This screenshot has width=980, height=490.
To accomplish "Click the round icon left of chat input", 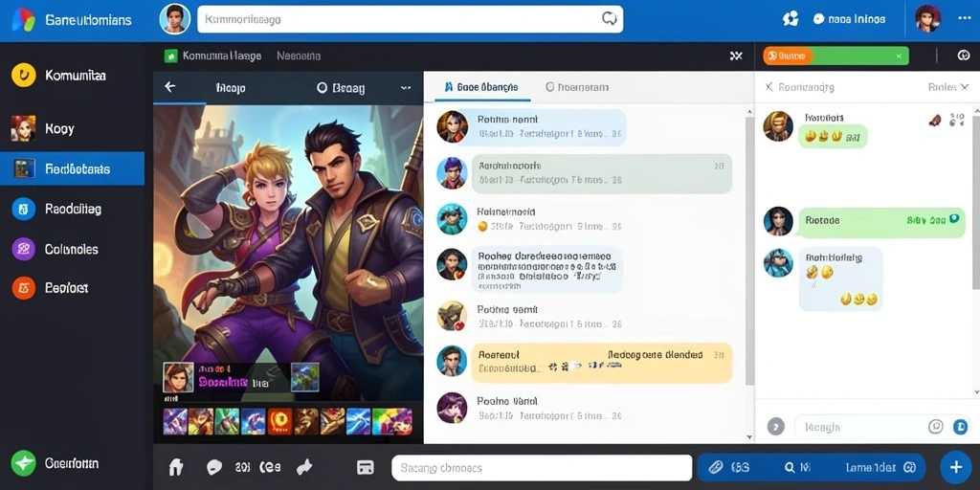I will pos(775,427).
